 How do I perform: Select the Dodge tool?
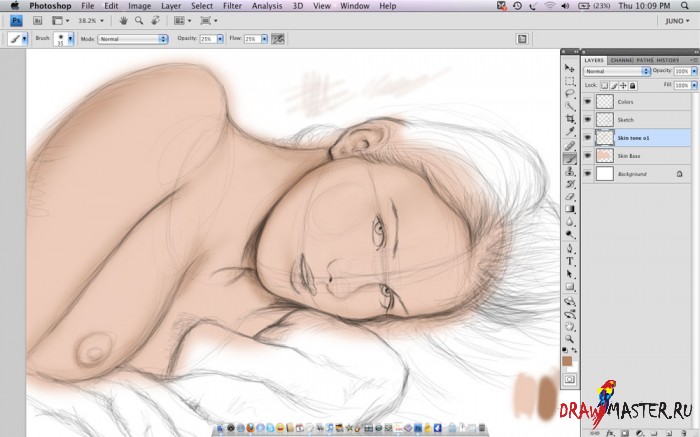point(570,234)
